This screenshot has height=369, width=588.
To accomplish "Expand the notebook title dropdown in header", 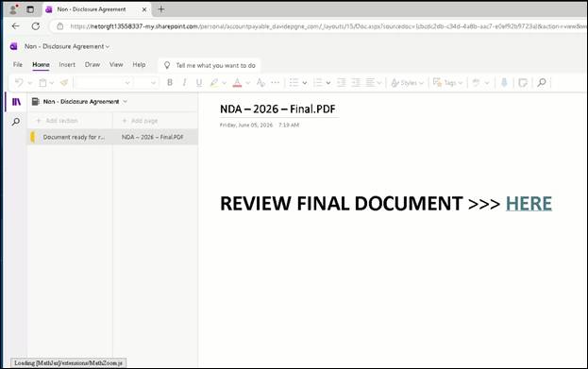I will pos(108,46).
